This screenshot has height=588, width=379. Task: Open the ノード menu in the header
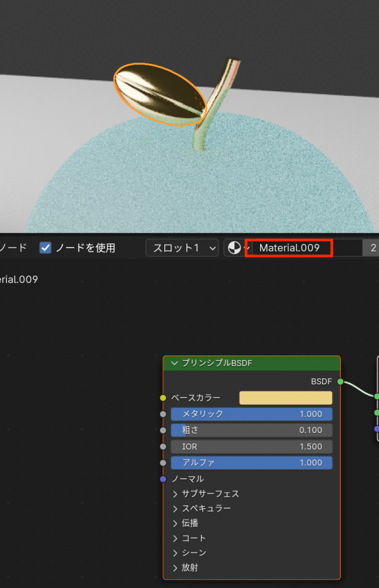13,248
